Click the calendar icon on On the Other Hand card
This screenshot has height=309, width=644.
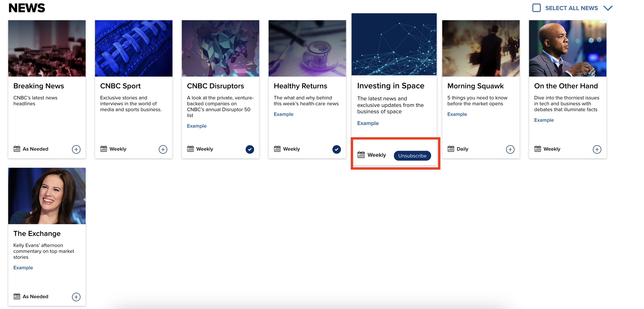(537, 149)
